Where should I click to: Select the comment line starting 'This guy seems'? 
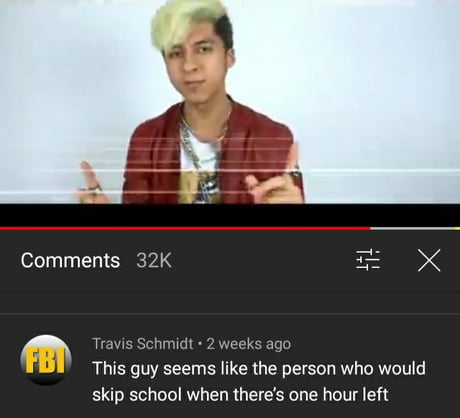click(x=259, y=369)
